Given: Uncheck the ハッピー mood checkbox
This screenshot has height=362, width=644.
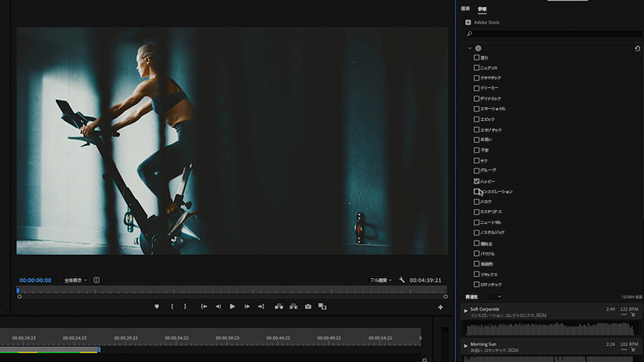Looking at the screenshot, I should [x=477, y=181].
